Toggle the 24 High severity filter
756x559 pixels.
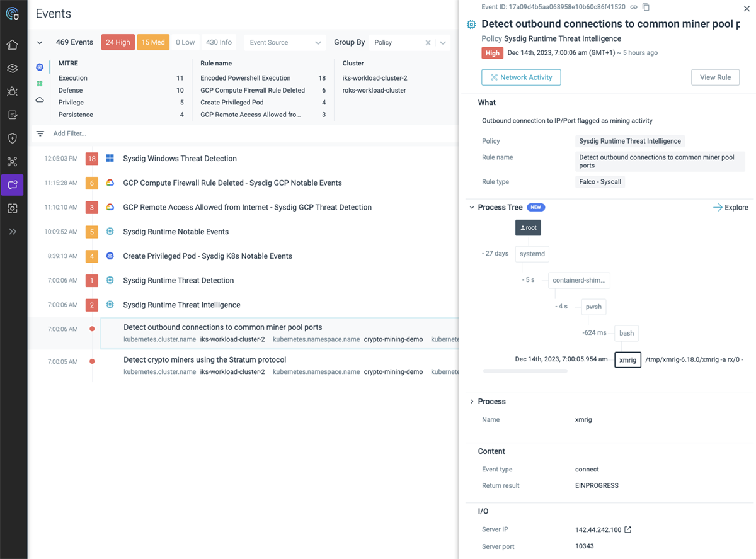(118, 42)
